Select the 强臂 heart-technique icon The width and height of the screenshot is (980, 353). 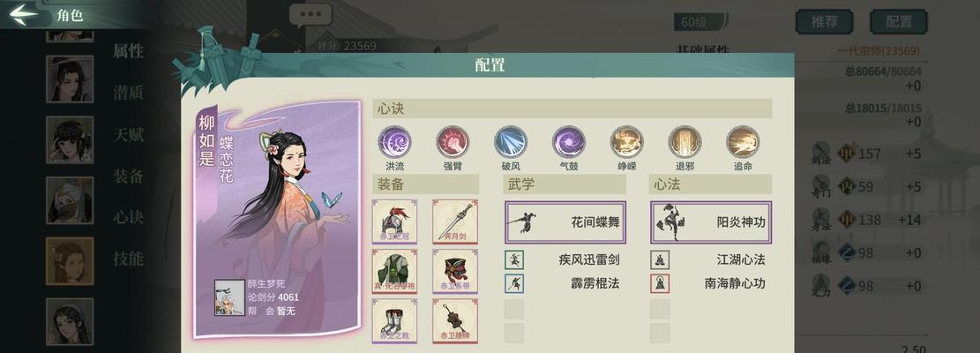(x=453, y=142)
